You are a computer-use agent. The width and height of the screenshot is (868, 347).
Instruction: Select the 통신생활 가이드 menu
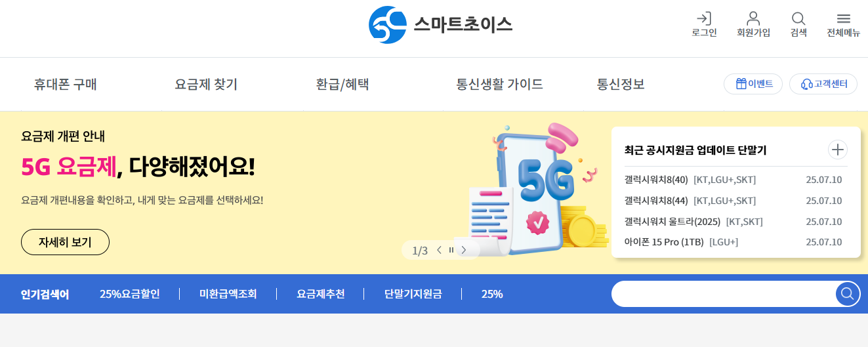(500, 84)
